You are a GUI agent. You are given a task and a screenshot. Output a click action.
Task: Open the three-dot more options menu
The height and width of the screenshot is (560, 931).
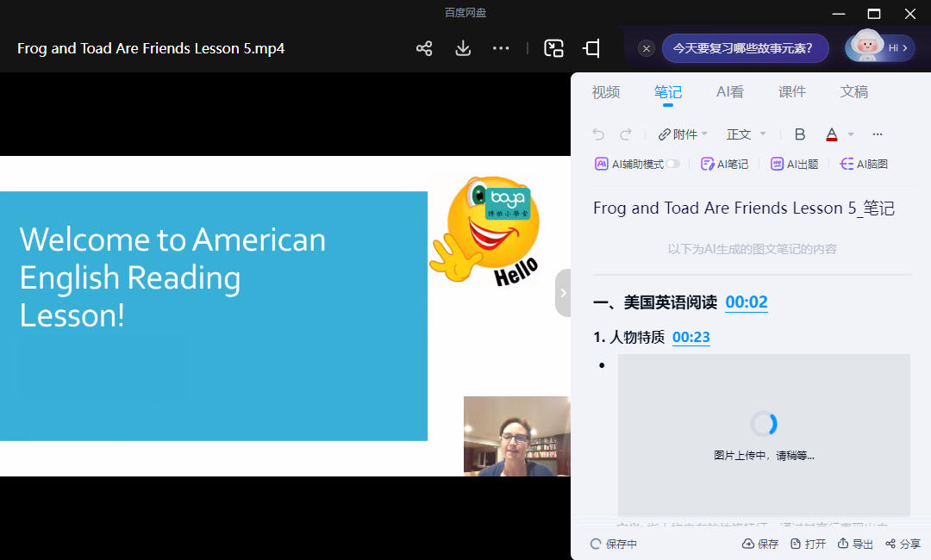(x=501, y=48)
